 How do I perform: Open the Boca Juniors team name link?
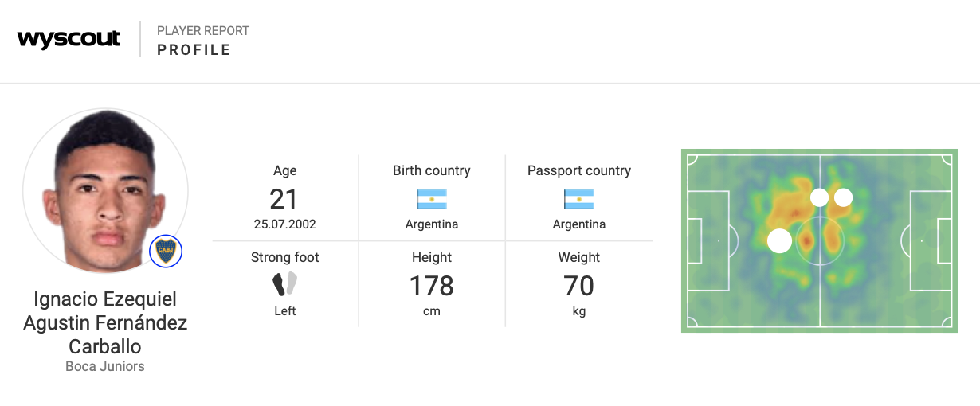pyautogui.click(x=105, y=367)
